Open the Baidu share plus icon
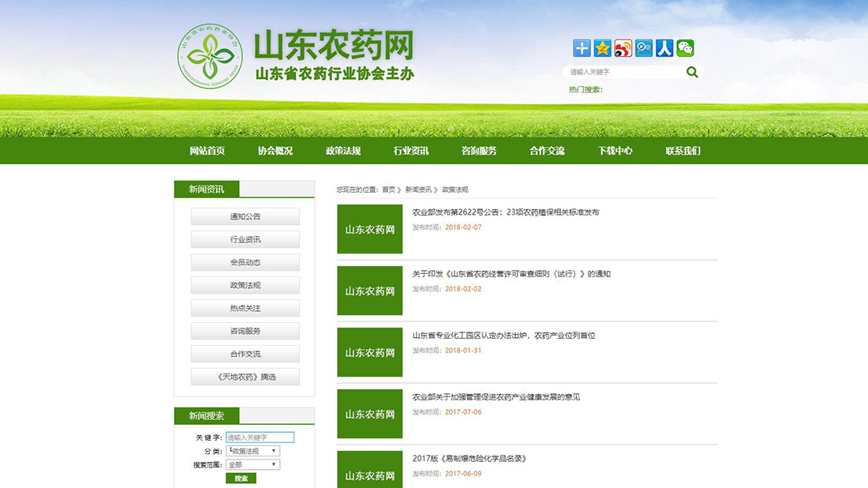This screenshot has width=868, height=488. pyautogui.click(x=581, y=47)
